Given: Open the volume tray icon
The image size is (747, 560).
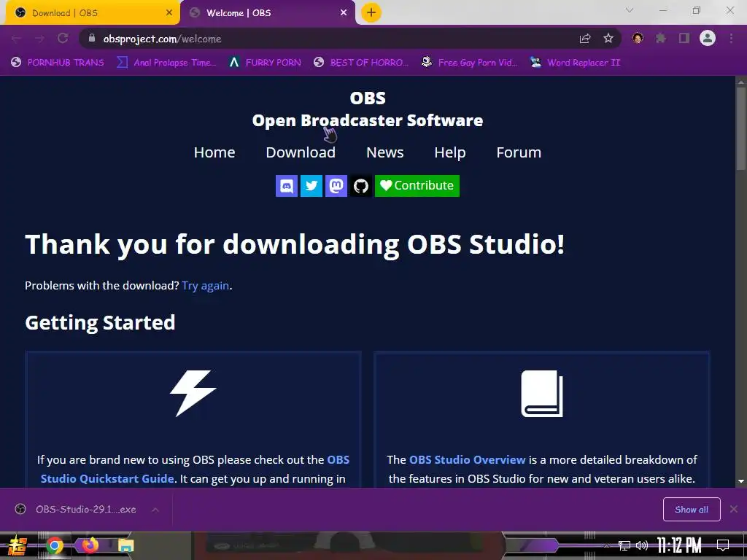Looking at the screenshot, I should [x=642, y=545].
